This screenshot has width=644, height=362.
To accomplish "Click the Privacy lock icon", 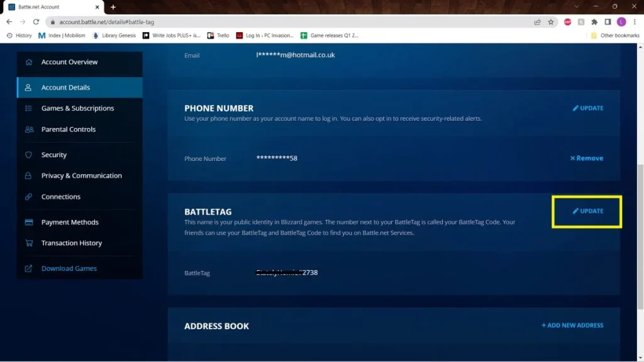I will [28, 176].
